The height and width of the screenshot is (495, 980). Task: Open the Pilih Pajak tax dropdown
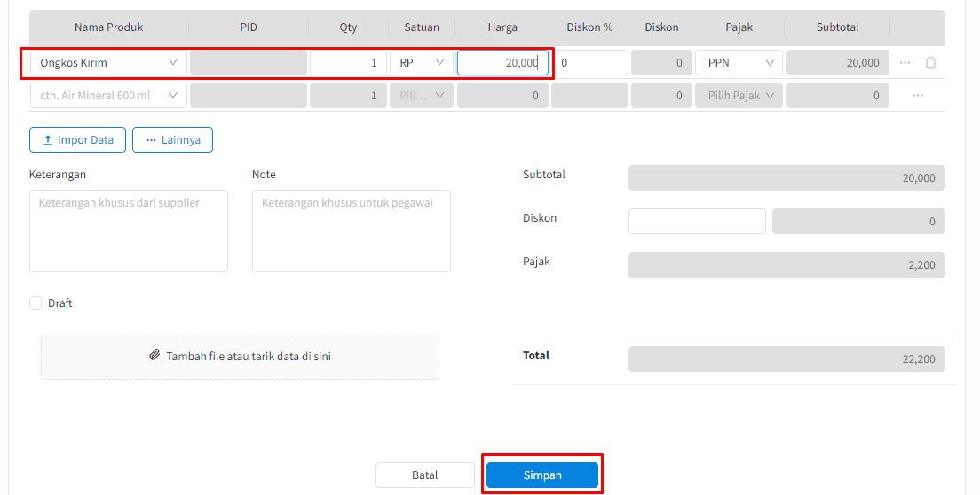(x=739, y=96)
